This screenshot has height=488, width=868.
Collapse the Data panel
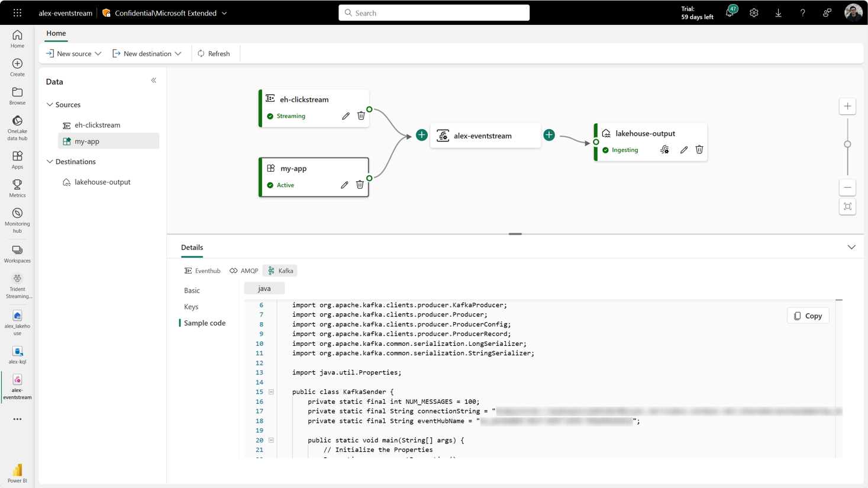click(154, 81)
